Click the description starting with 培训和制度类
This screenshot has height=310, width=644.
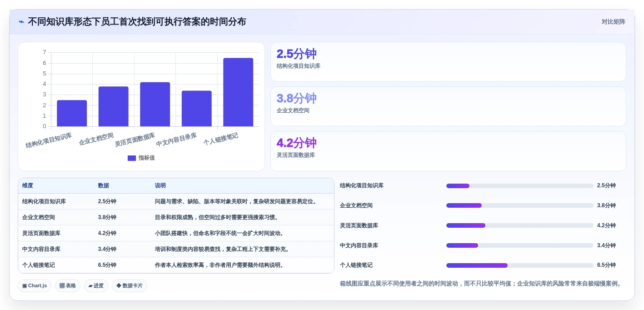click(x=223, y=249)
